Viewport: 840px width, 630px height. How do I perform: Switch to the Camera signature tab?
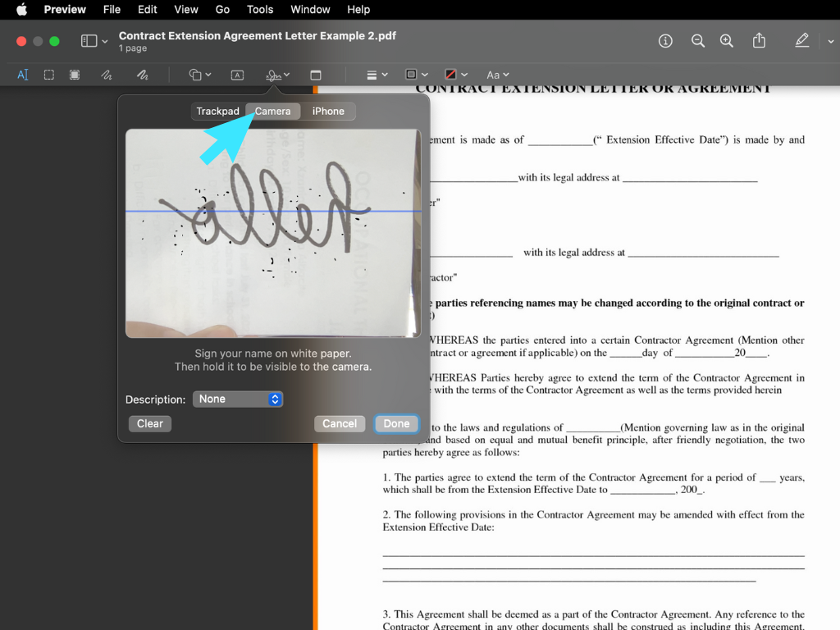(x=272, y=112)
